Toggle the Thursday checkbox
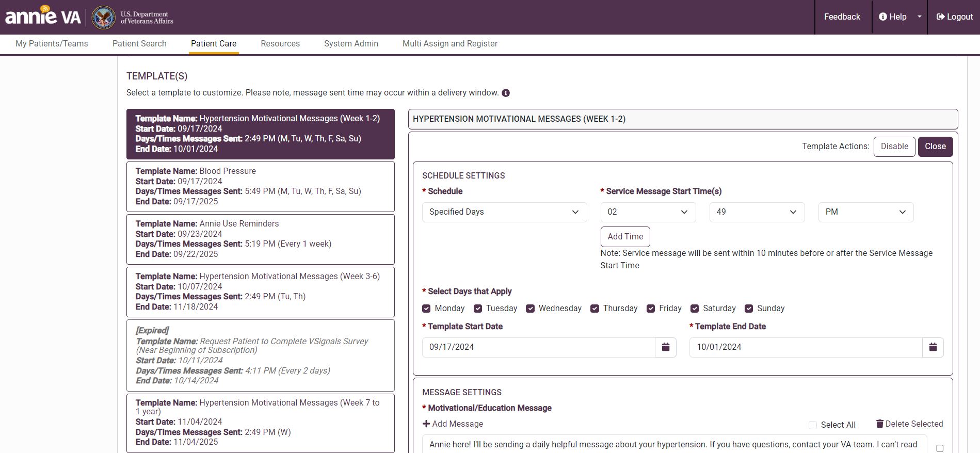This screenshot has height=453, width=980. click(x=595, y=309)
